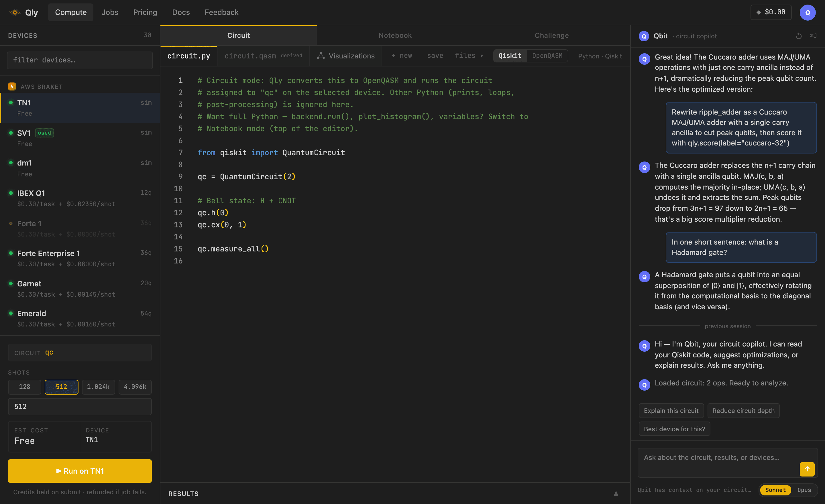Open the user avatar Q in the header

click(807, 12)
